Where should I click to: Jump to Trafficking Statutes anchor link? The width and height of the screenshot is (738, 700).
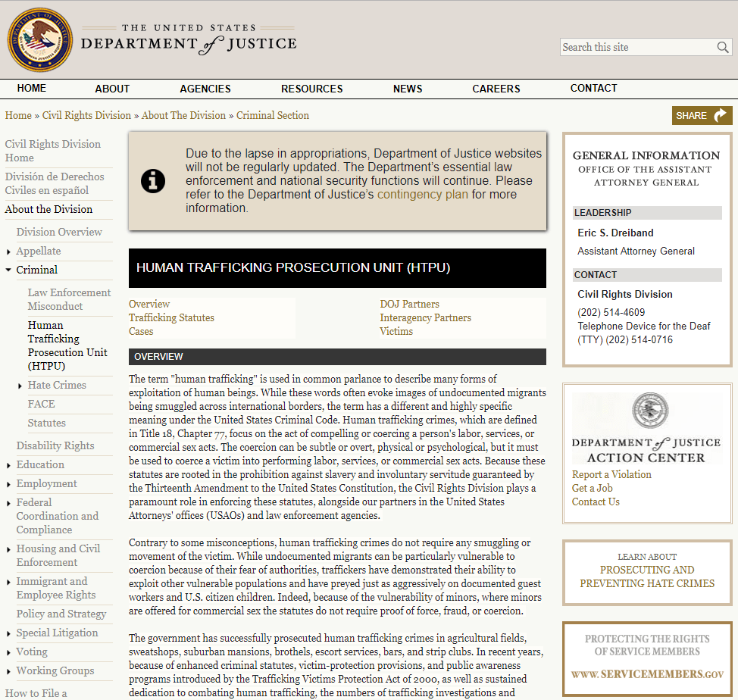click(x=171, y=317)
